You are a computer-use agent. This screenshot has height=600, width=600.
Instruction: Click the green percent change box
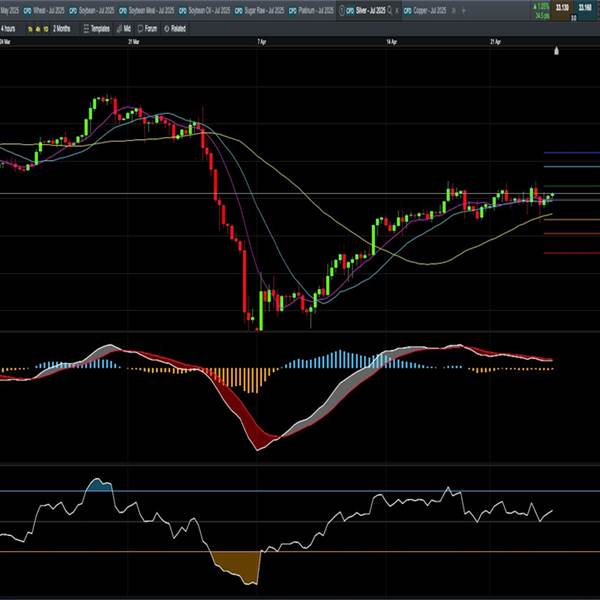coord(541,11)
